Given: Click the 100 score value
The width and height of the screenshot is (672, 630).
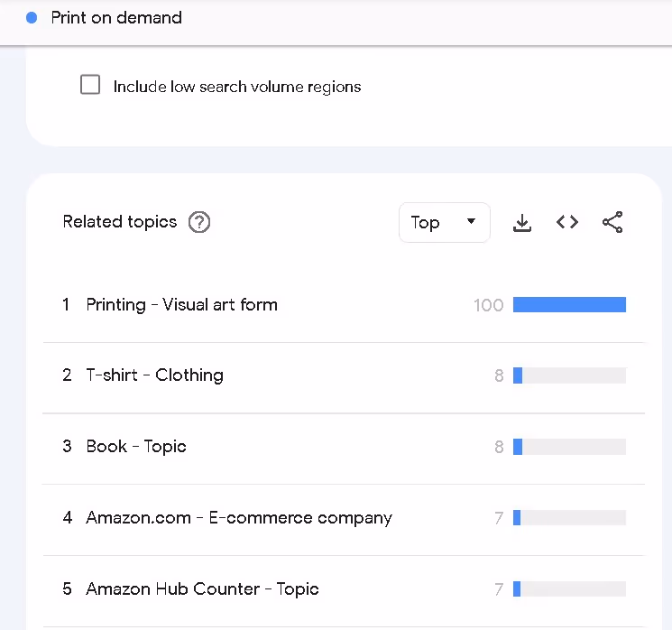Looking at the screenshot, I should (x=489, y=305).
